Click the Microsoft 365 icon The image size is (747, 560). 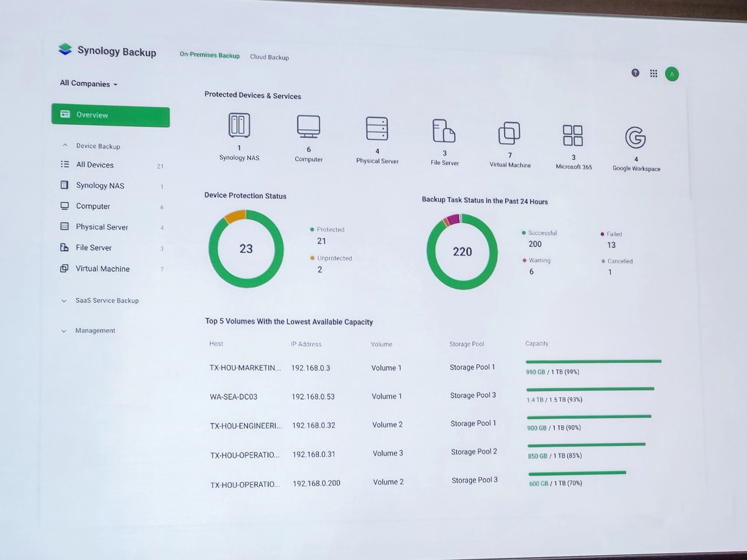(x=573, y=136)
